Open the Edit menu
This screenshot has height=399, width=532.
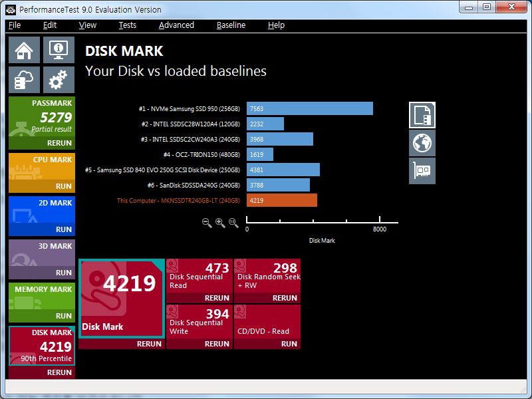(50, 25)
